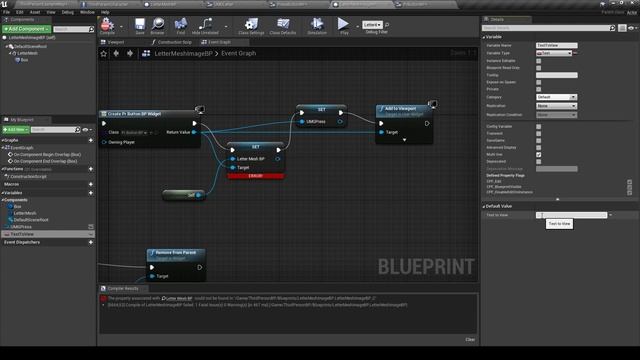
Task: Start Simulation from the toolbar
Action: tap(317, 26)
